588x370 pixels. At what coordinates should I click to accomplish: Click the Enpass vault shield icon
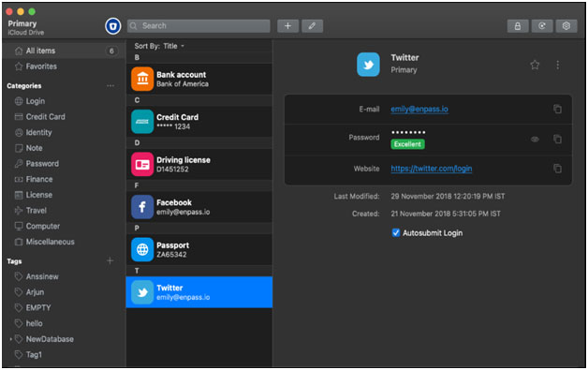click(x=113, y=26)
